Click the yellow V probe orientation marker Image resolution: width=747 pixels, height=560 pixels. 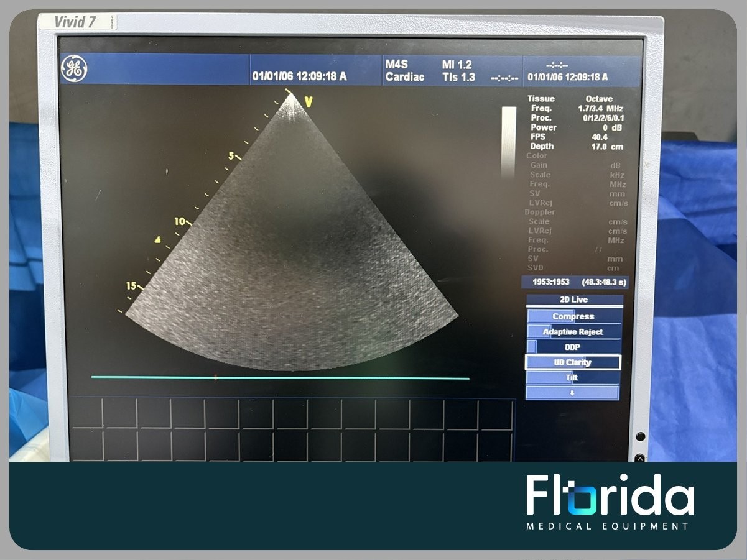pyautogui.click(x=308, y=101)
